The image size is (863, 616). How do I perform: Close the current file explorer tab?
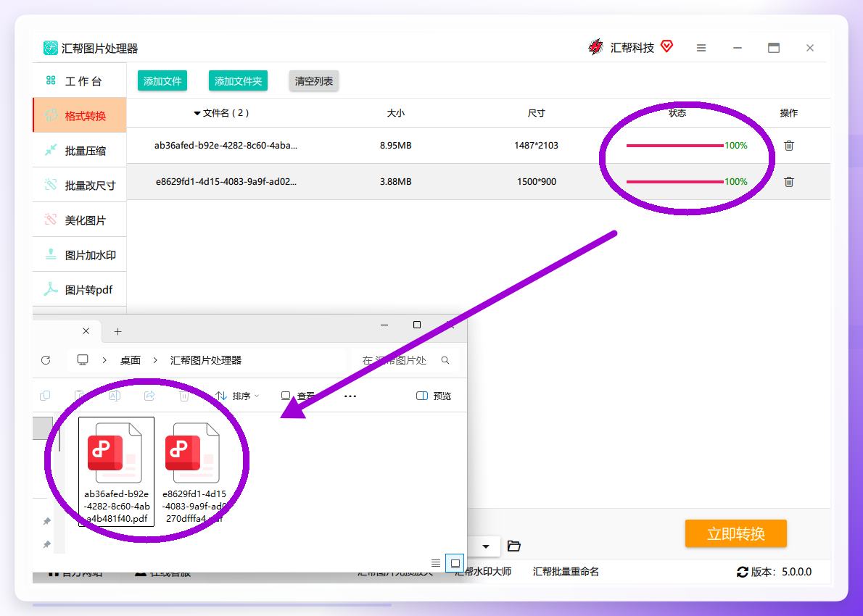pos(86,331)
